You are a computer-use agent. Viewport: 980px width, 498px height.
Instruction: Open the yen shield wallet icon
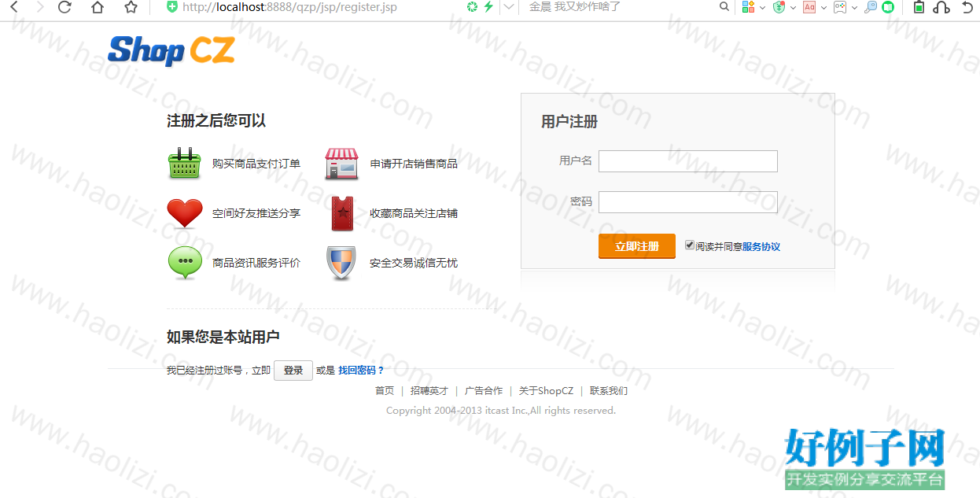(x=779, y=7)
